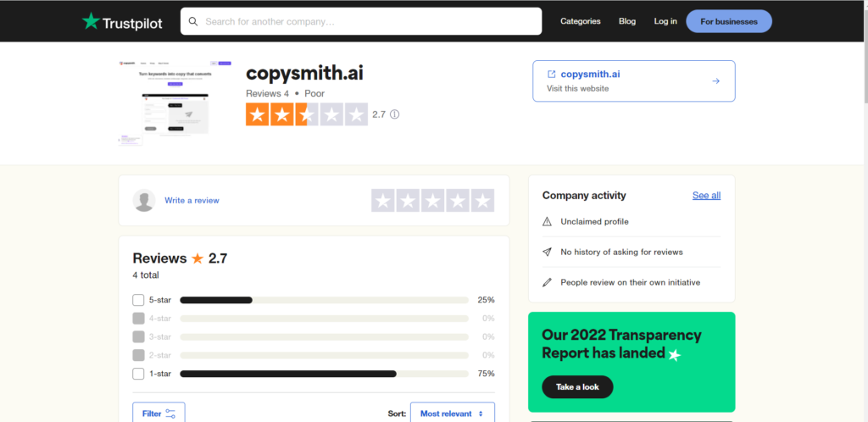Click the 1-star label text

tap(160, 374)
